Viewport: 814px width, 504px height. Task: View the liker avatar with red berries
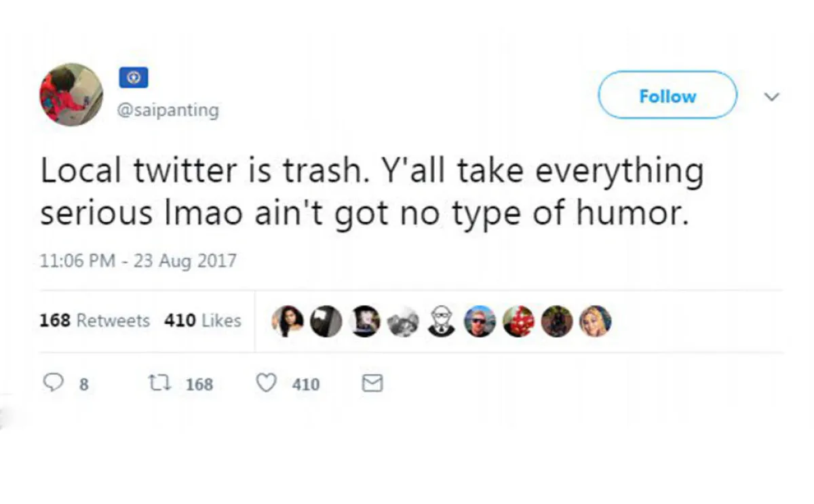coord(518,321)
